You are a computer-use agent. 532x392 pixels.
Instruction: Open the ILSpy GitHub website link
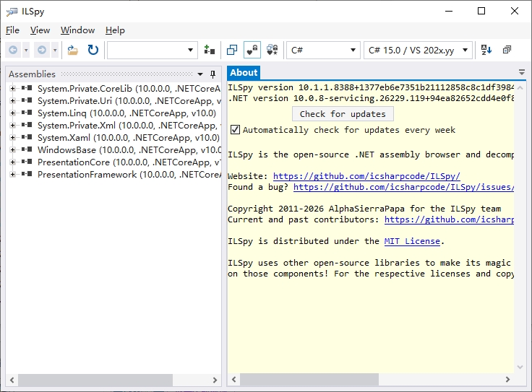coord(366,176)
